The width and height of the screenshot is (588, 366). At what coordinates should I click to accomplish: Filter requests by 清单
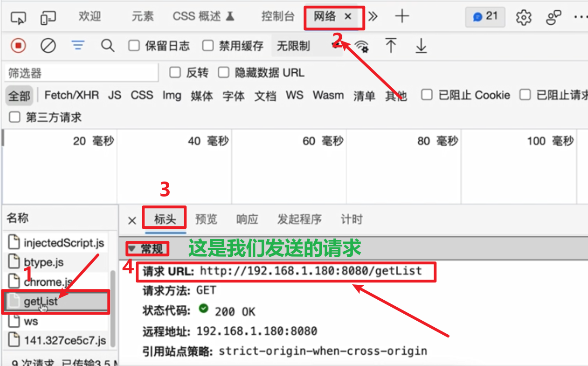pos(364,96)
